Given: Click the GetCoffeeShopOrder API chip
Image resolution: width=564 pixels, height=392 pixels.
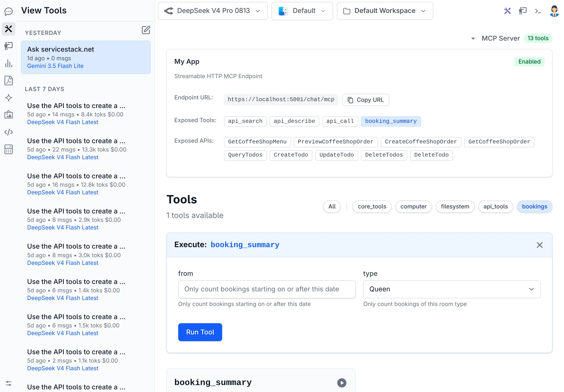Looking at the screenshot, I should [499, 142].
